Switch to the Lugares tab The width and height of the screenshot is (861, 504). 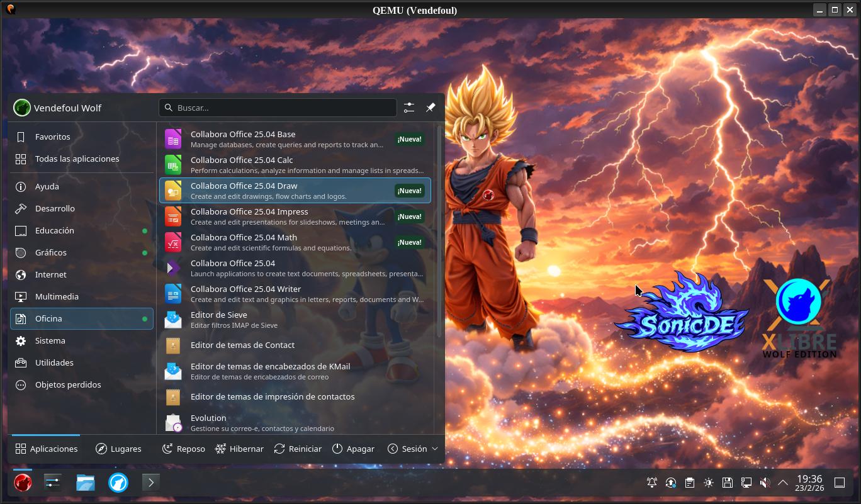(118, 449)
